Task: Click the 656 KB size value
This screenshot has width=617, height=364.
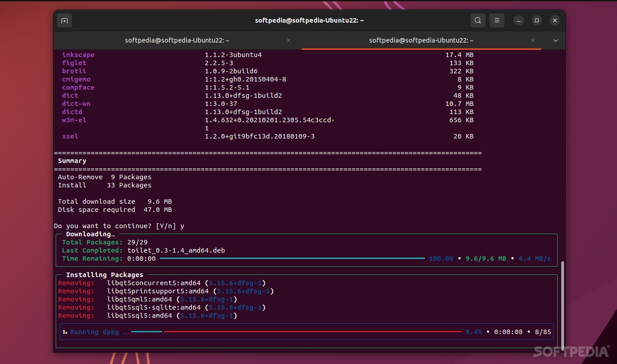Action: point(461,120)
